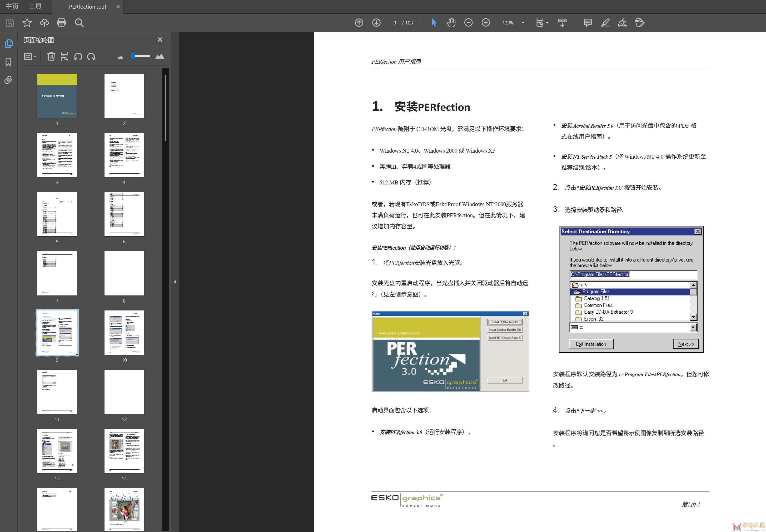Select page 5 thumbnail
This screenshot has width=766, height=532.
[x=57, y=214]
